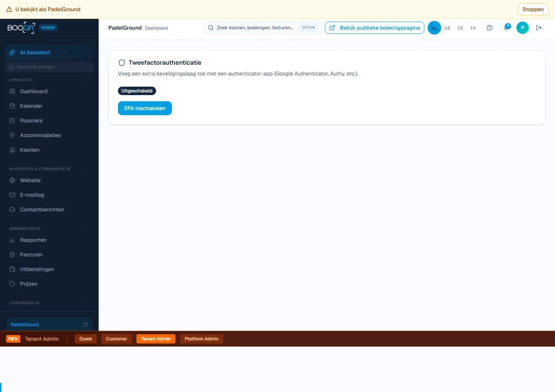The height and width of the screenshot is (392, 555).
Task: Open the AI Assistent sparkle item
Action: point(49,52)
